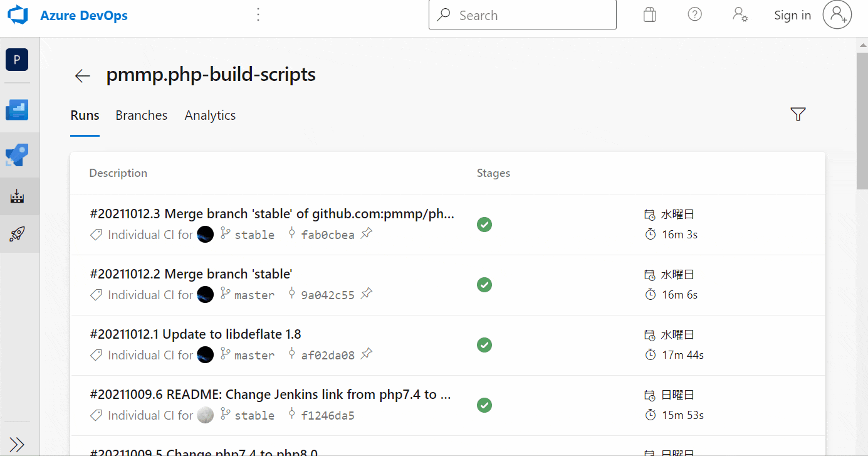
Task: Open the Help question mark icon
Action: pos(694,15)
